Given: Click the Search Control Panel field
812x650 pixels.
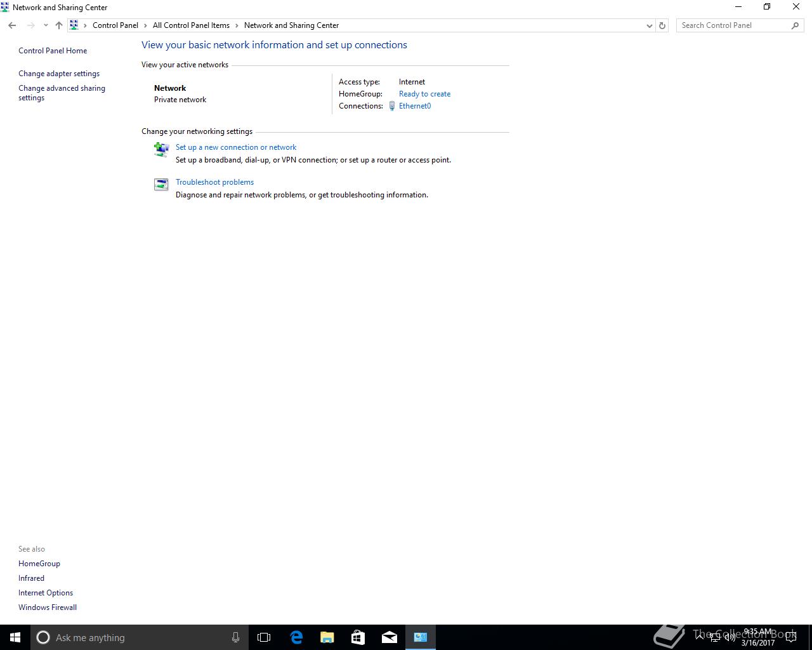Looking at the screenshot, I should [734, 25].
